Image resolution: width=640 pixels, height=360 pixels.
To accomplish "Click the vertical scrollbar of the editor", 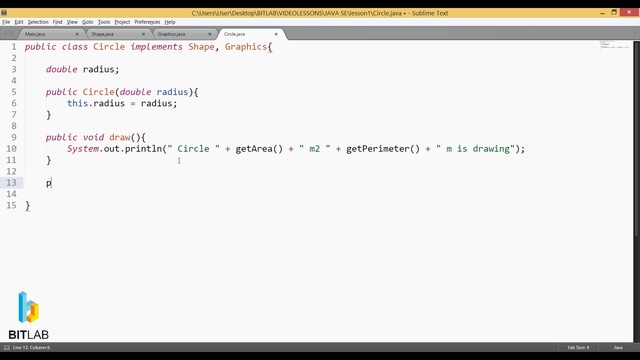I will [x=636, y=139].
